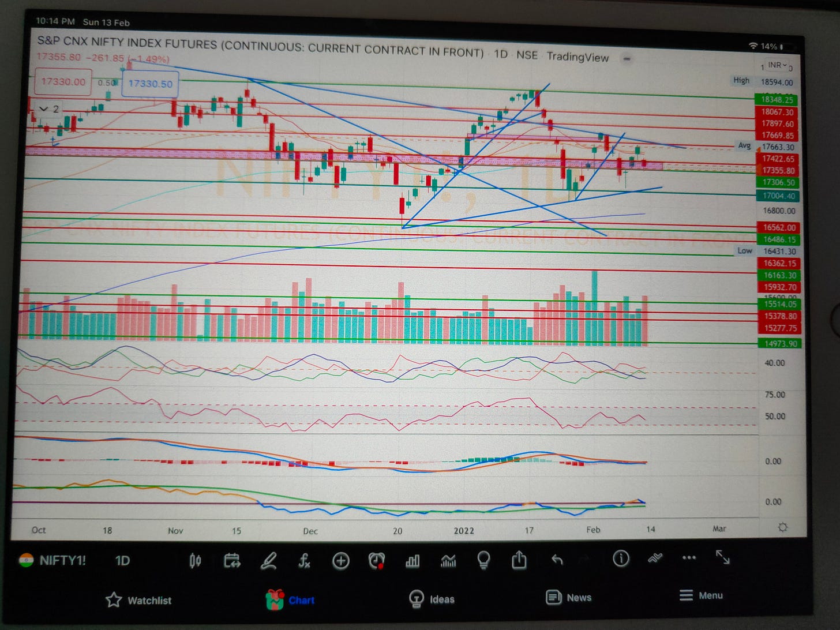Image resolution: width=840 pixels, height=630 pixels.
Task: Expand the collapsed indicators legend '2'
Action: 48,108
